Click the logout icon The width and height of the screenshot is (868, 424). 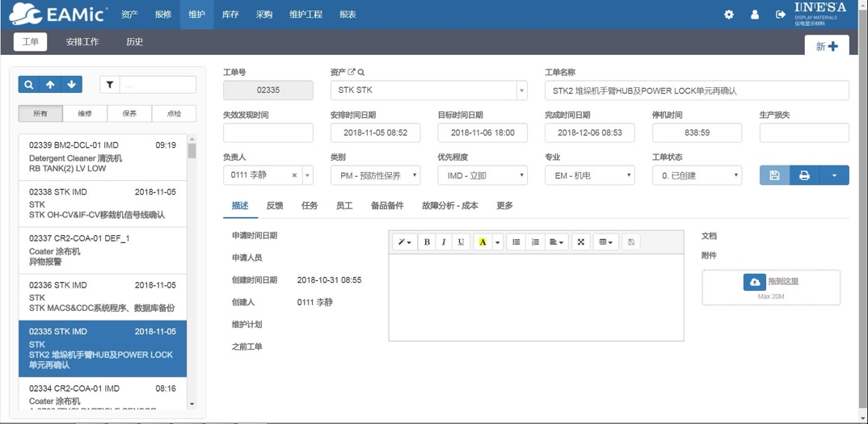click(781, 15)
